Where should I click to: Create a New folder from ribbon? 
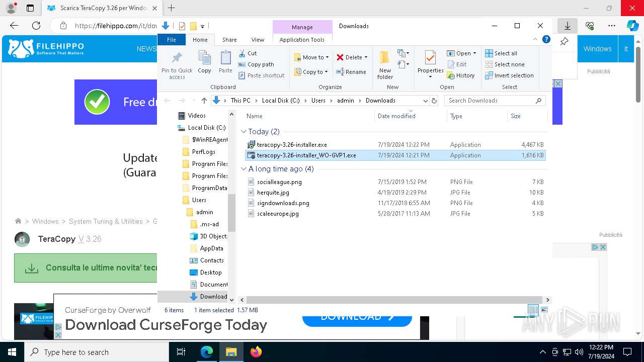(x=385, y=64)
